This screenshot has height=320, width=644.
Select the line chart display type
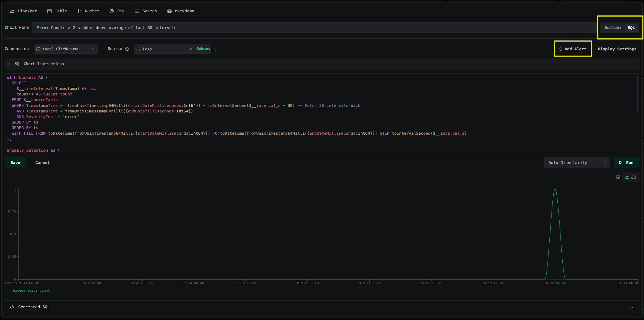pyautogui.click(x=627, y=177)
